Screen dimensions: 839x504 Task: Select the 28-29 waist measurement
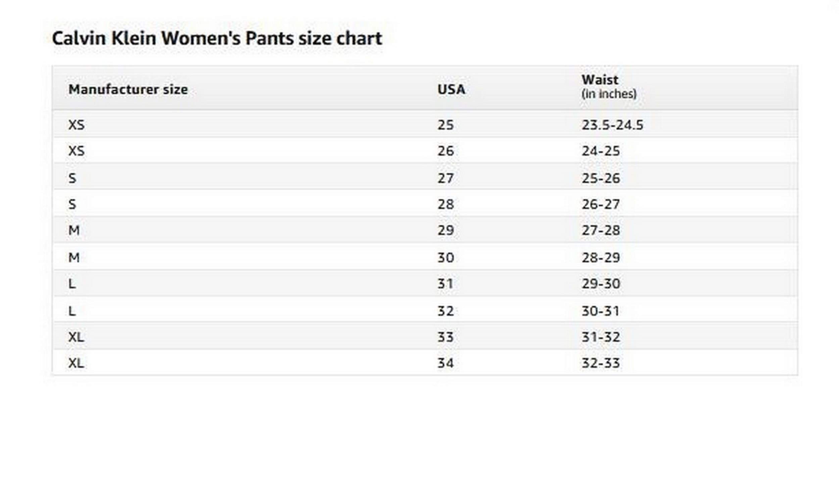600,258
